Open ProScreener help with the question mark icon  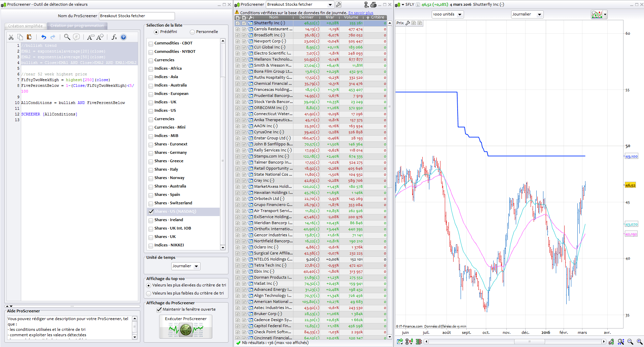[123, 37]
